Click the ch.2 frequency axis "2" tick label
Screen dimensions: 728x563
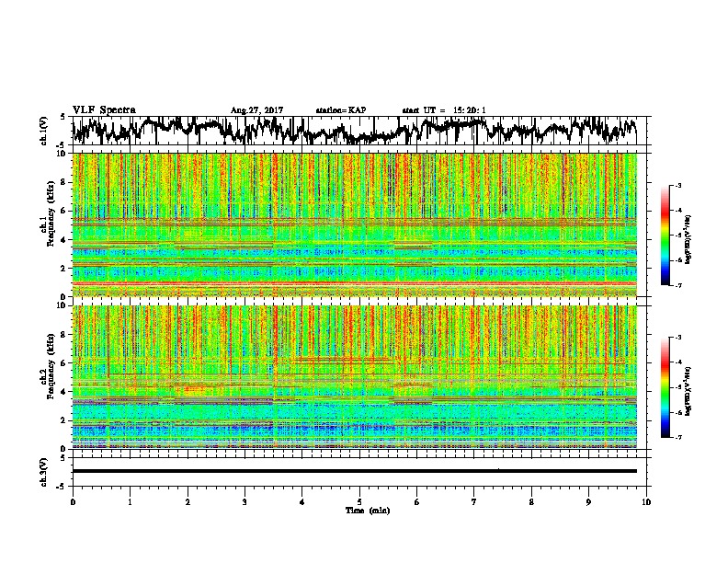click(63, 420)
